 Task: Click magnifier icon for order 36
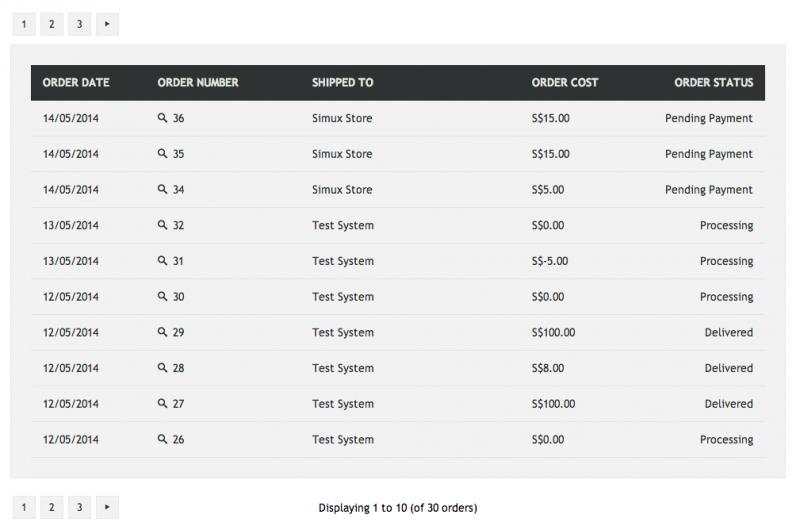[x=162, y=118]
